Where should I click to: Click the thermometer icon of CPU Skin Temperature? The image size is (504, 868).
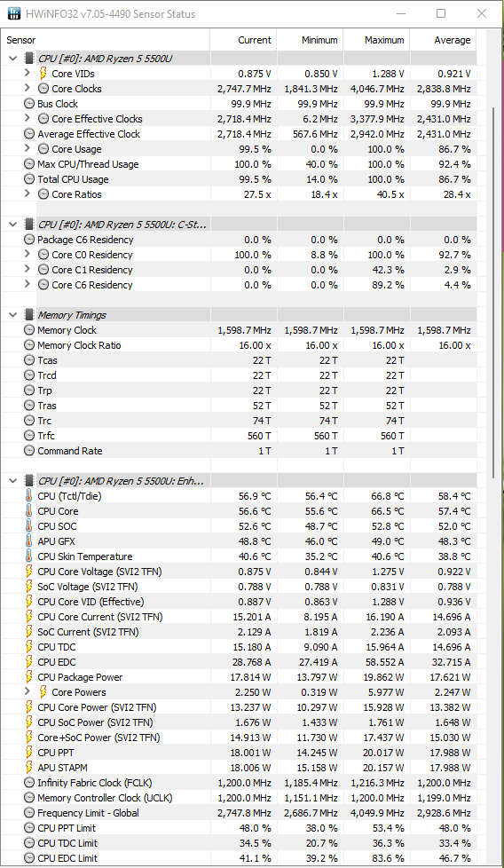click(x=28, y=556)
